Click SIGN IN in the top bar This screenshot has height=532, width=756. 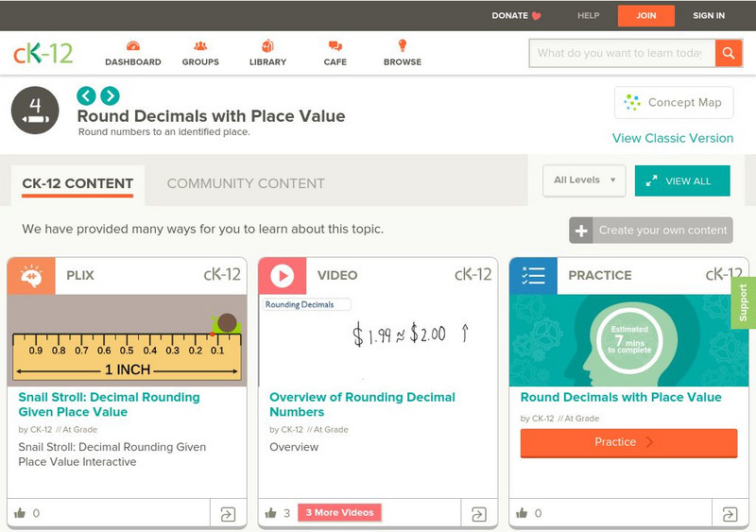point(709,15)
